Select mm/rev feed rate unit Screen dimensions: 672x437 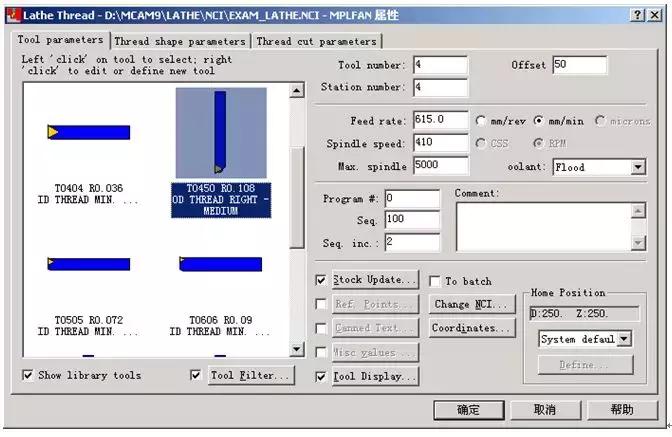(x=480, y=121)
